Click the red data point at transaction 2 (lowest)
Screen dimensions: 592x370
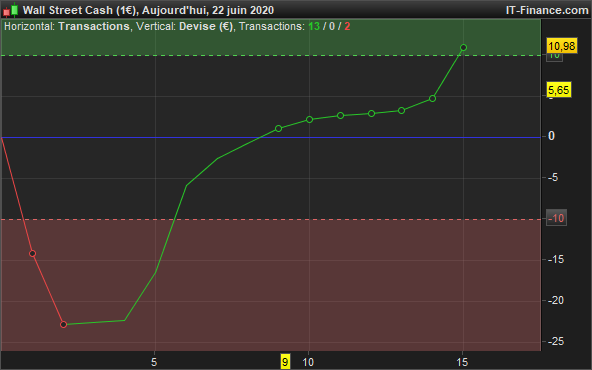point(63,324)
